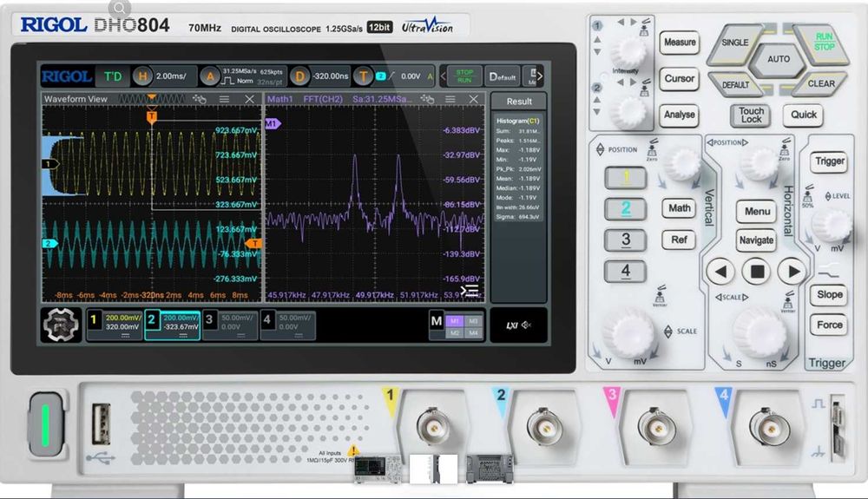Push the trigger LEVEL knob
868x499 pixels.
click(831, 224)
